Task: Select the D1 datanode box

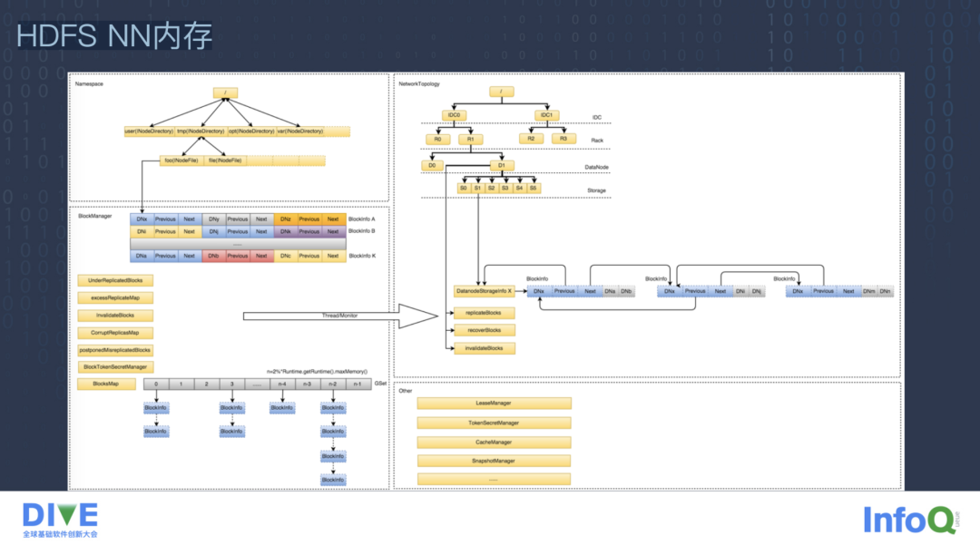Action: 502,165
